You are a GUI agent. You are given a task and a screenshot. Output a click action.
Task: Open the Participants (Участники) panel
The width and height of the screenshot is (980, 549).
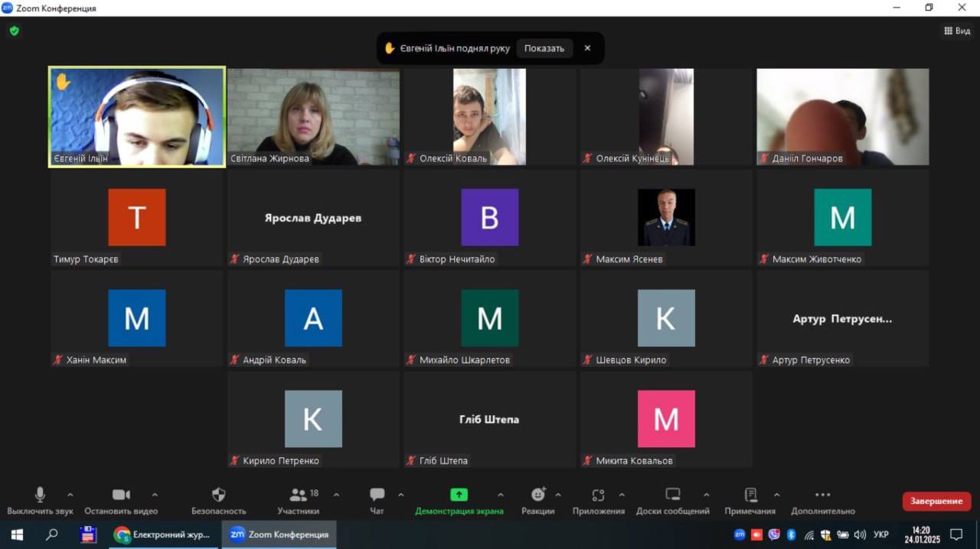pyautogui.click(x=298, y=495)
